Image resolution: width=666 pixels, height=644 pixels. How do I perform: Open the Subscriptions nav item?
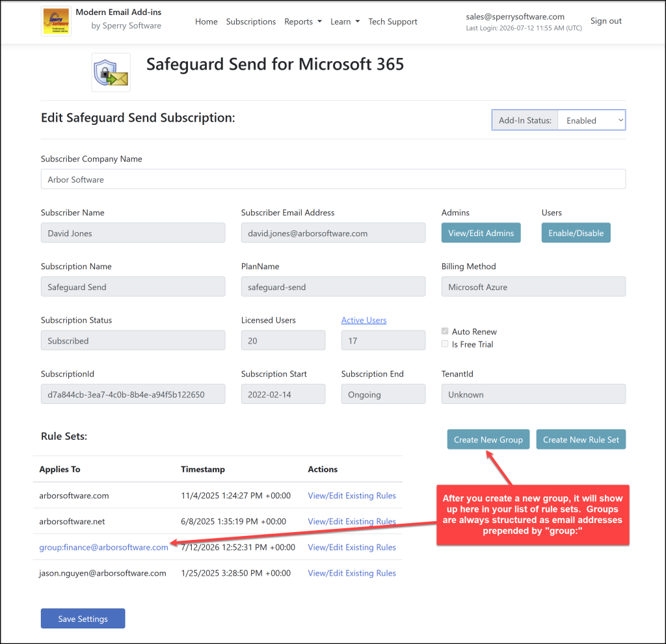(x=250, y=21)
